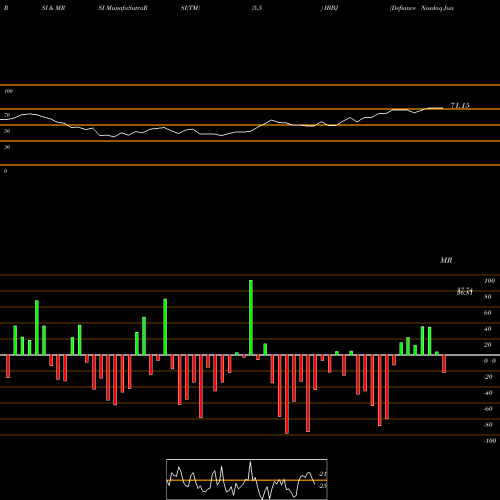Click the 'SI MunafaSutraR' header label
This screenshot has height=500, width=500.
(x=123, y=8)
